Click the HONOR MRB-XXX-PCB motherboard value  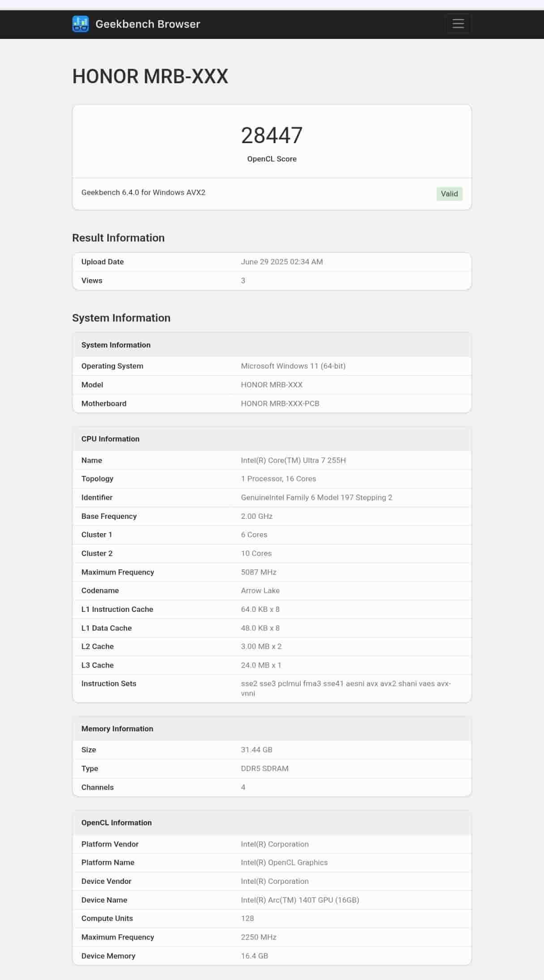[280, 403]
